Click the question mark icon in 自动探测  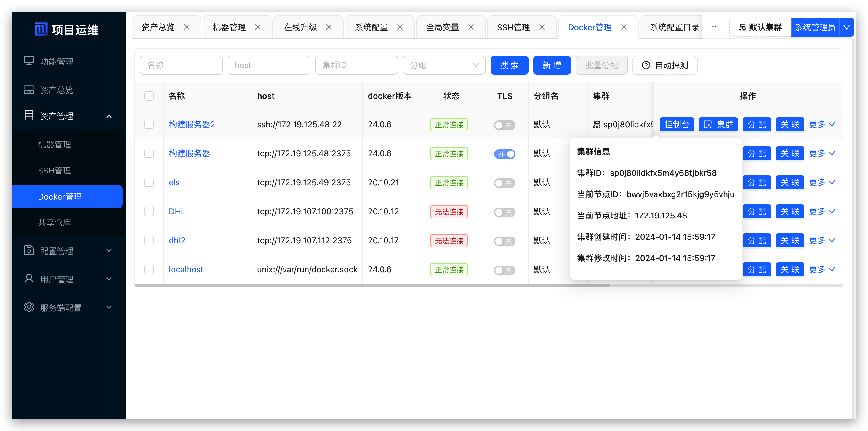[x=646, y=65]
